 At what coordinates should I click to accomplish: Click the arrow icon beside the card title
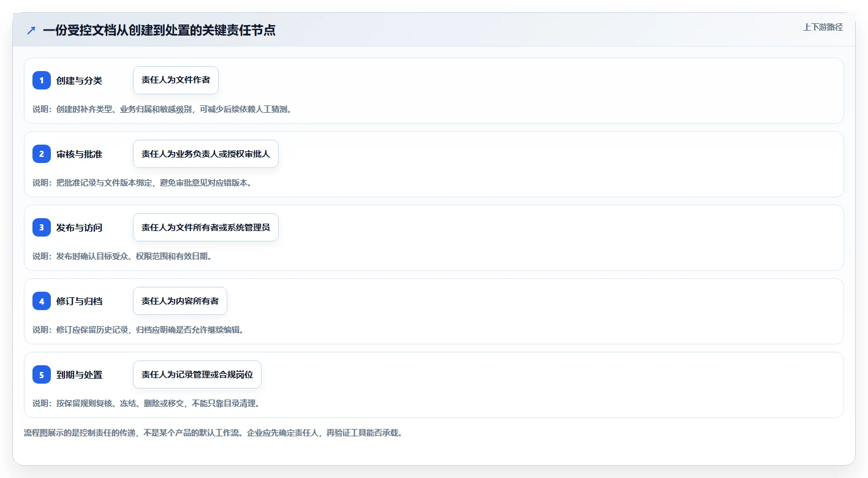pos(31,30)
